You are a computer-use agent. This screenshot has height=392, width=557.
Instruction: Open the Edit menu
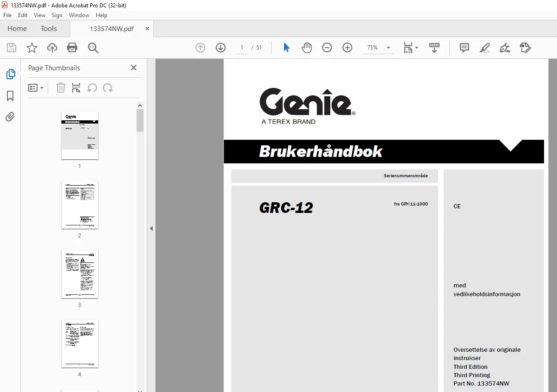pyautogui.click(x=23, y=15)
